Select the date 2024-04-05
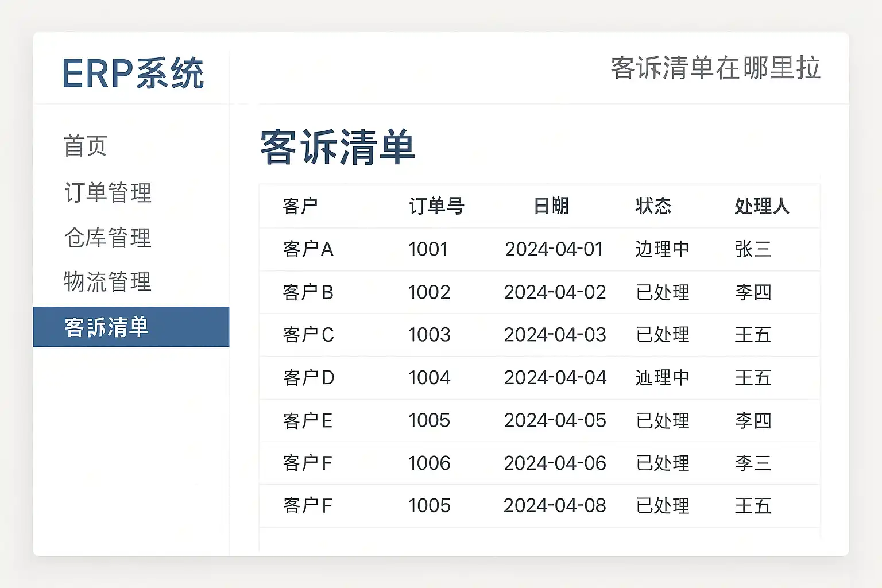 [555, 421]
